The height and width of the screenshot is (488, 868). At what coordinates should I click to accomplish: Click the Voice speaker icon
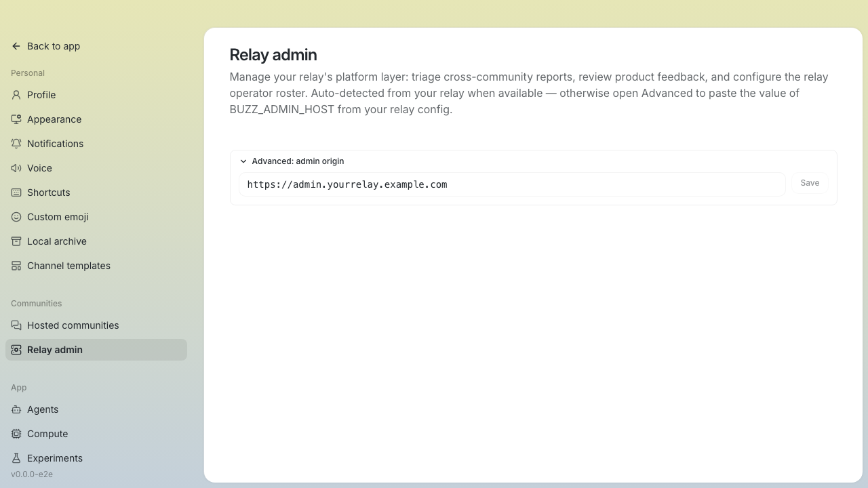pyautogui.click(x=16, y=168)
